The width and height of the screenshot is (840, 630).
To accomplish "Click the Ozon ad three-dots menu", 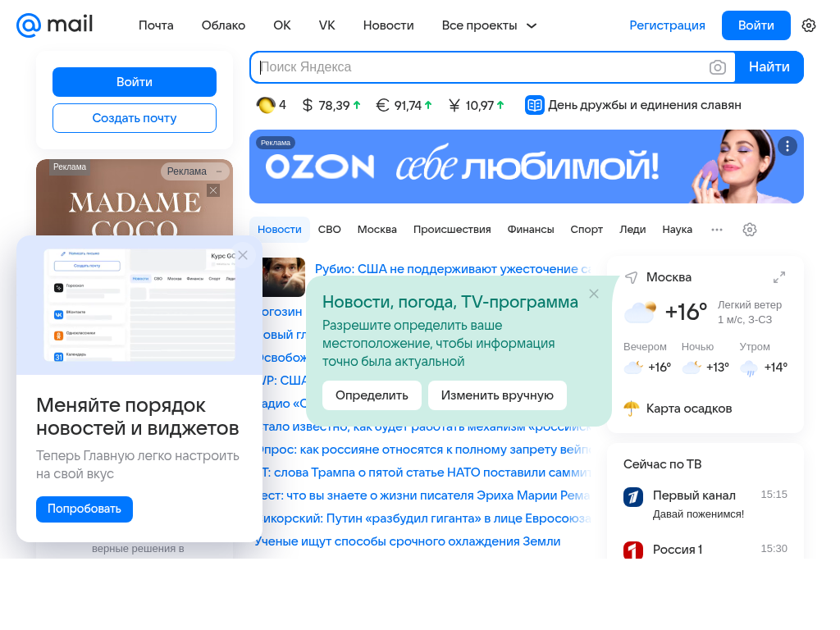I will point(787,146).
